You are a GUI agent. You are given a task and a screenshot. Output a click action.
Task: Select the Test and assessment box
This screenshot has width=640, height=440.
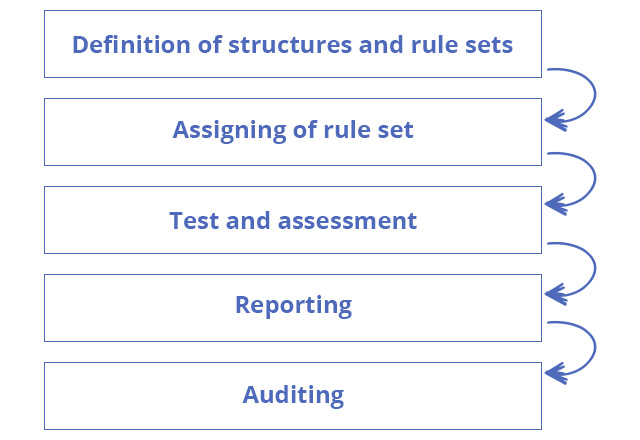point(293,220)
